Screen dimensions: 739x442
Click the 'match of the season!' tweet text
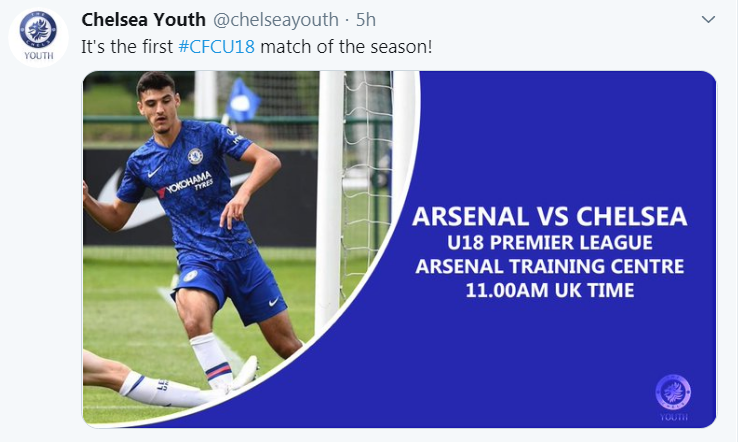[x=346, y=47]
